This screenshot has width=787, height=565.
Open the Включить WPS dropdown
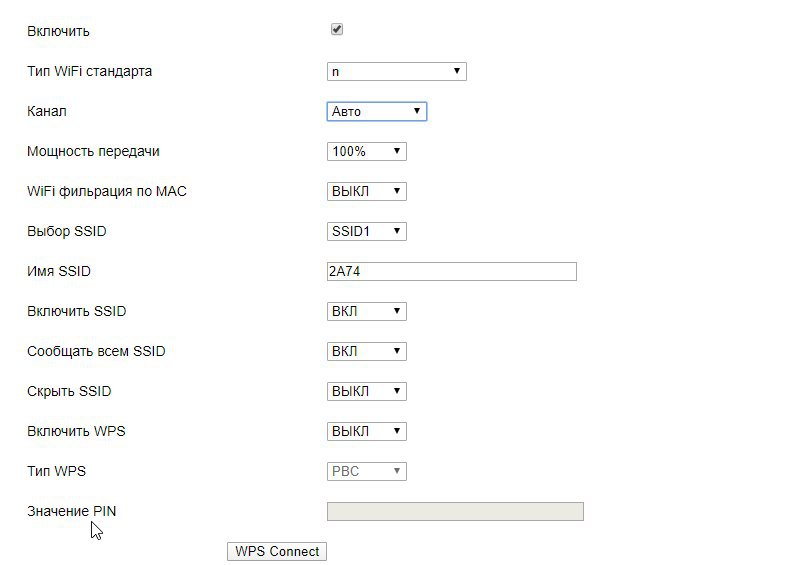pyautogui.click(x=366, y=431)
